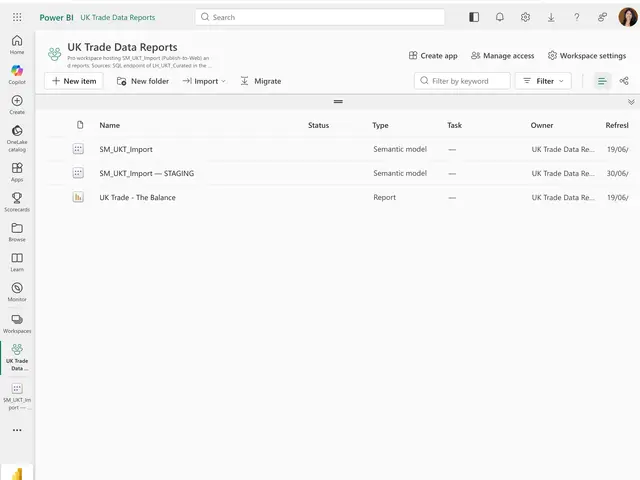
Task: Open Manage access
Action: click(502, 56)
